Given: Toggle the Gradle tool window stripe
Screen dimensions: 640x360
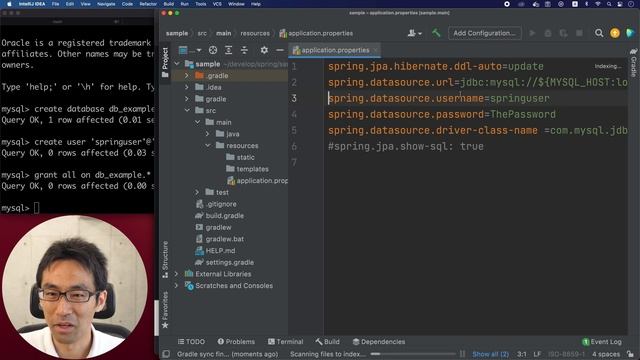Looking at the screenshot, I should coord(633,62).
